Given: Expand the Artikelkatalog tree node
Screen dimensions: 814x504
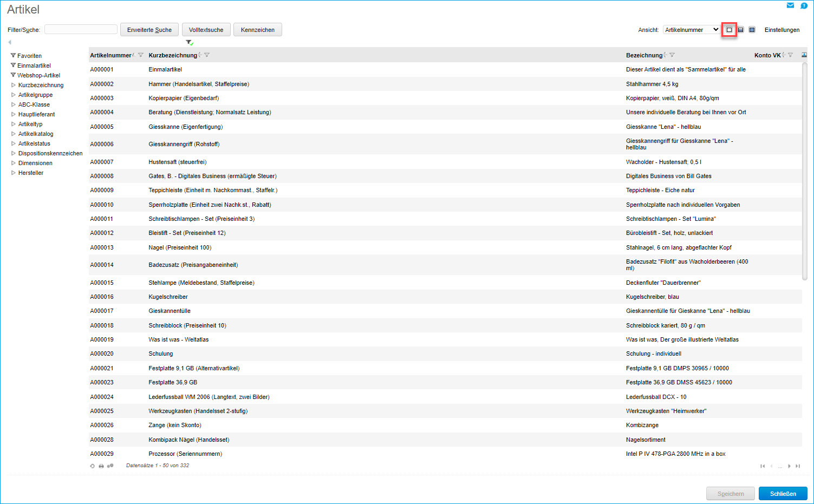Looking at the screenshot, I should 14,134.
